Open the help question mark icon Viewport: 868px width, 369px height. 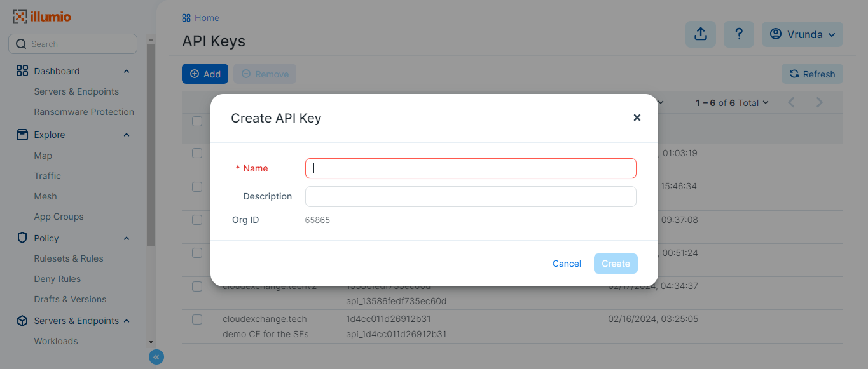[x=739, y=34]
